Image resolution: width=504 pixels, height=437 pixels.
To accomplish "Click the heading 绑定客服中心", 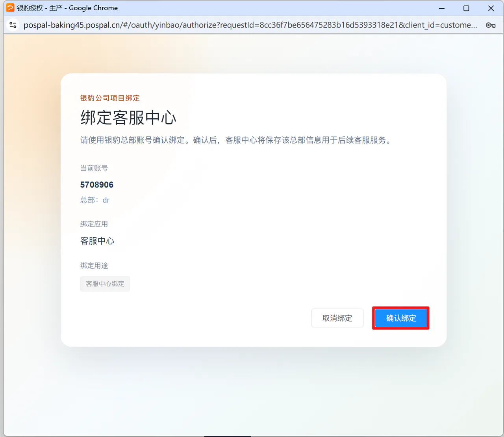I will pos(128,118).
